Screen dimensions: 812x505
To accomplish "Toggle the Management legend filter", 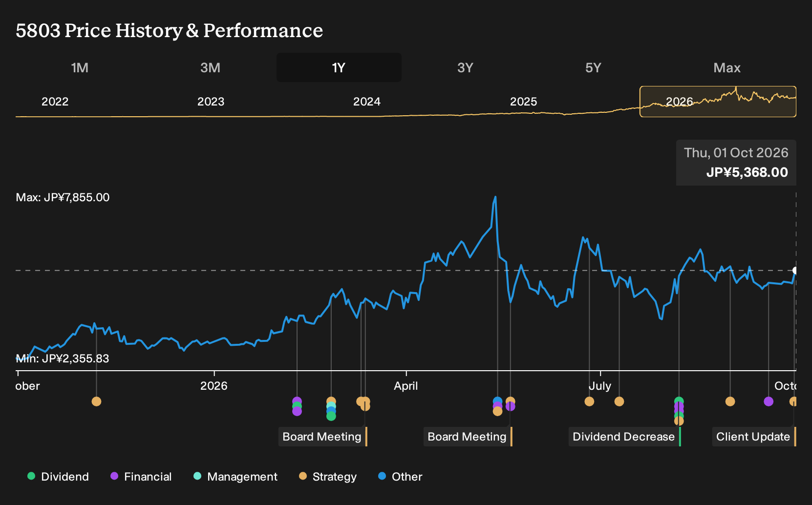I will point(235,476).
